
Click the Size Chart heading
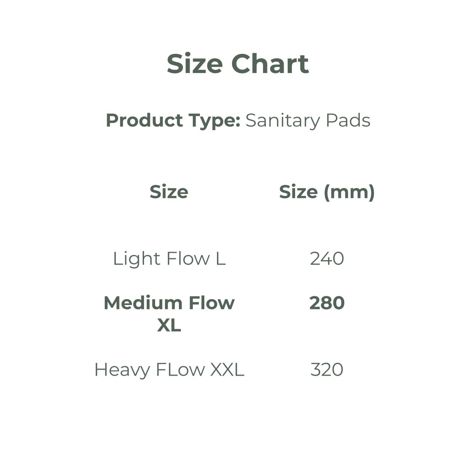(238, 63)
